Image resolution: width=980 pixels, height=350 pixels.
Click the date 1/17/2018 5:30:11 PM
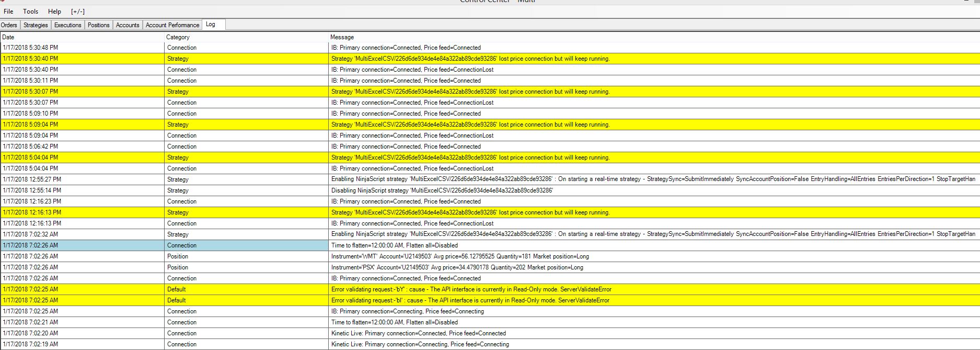pyautogui.click(x=30, y=81)
